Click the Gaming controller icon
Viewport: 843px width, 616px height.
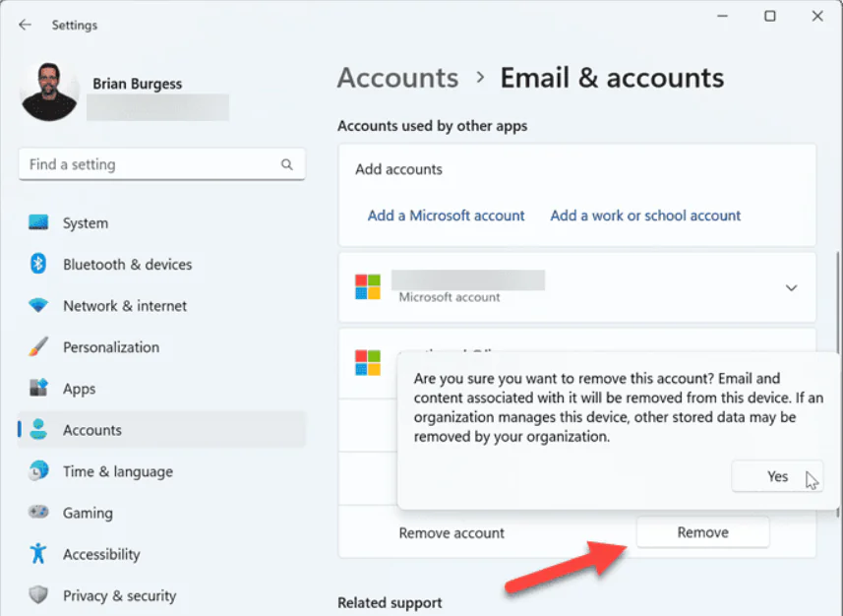tap(38, 513)
